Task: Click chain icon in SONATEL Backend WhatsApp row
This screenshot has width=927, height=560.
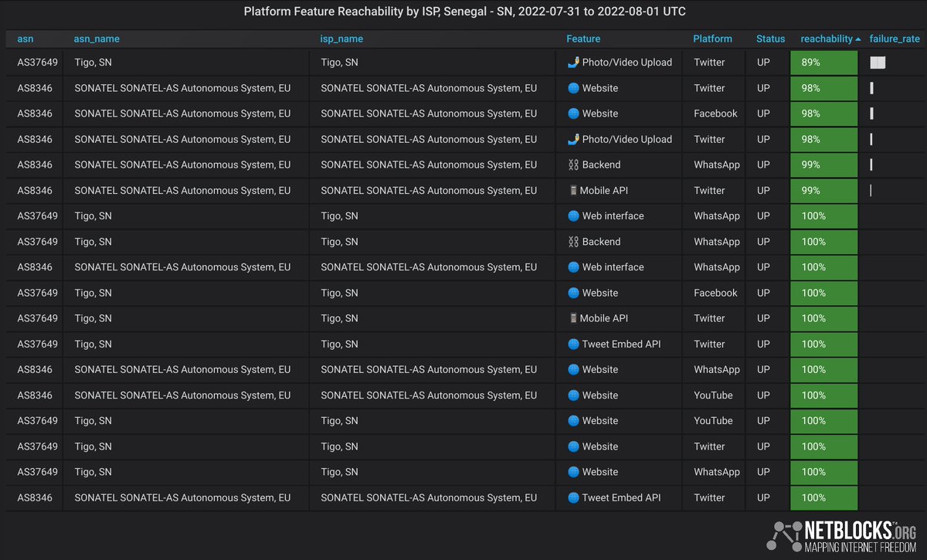Action: click(x=573, y=165)
